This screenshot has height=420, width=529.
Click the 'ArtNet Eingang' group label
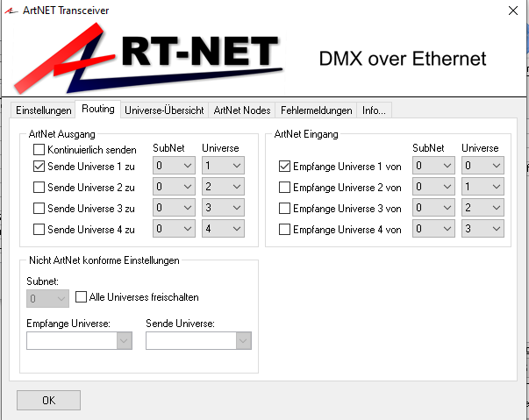[x=306, y=134]
